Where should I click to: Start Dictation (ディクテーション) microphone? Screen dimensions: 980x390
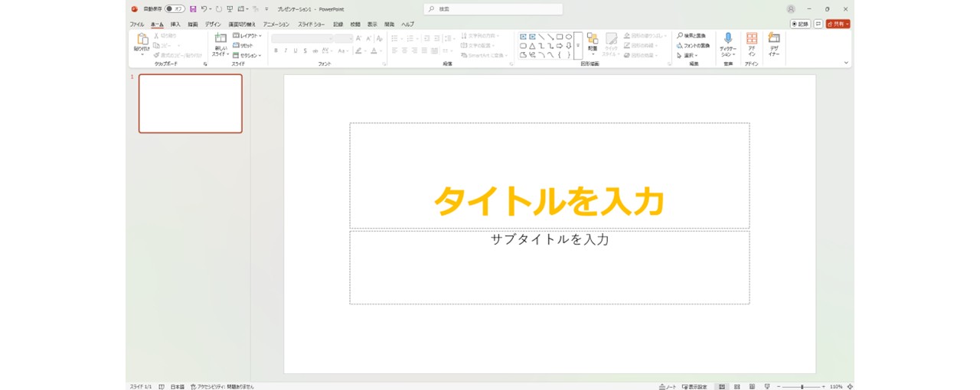point(728,44)
